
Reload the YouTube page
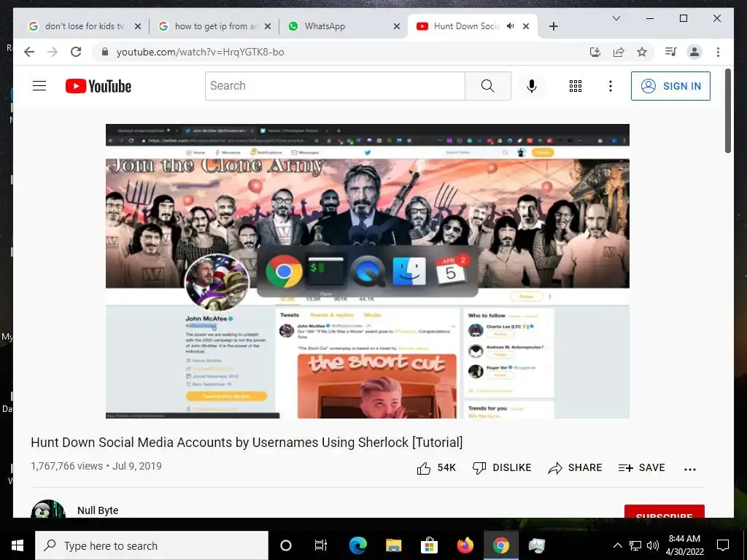pyautogui.click(x=76, y=52)
